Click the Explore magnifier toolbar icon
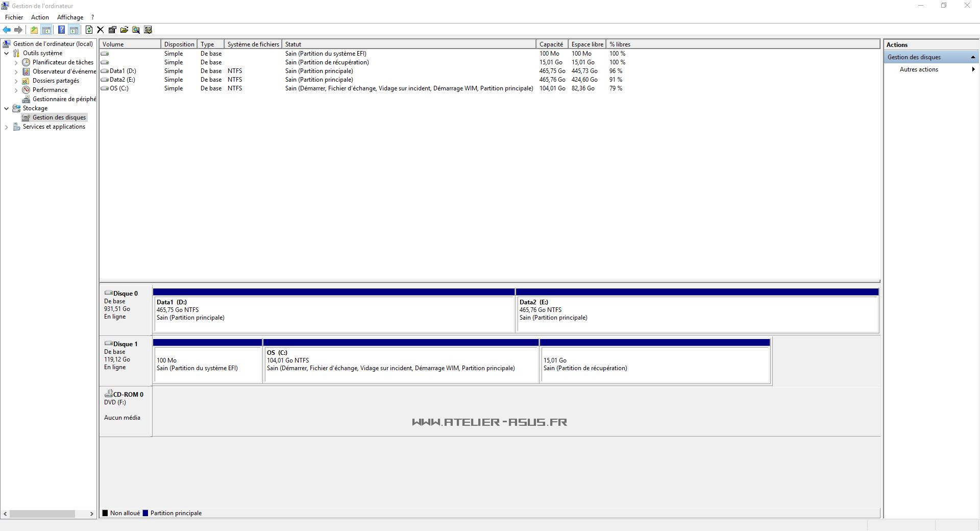Screen dimensions: 980x531 (x=136, y=30)
